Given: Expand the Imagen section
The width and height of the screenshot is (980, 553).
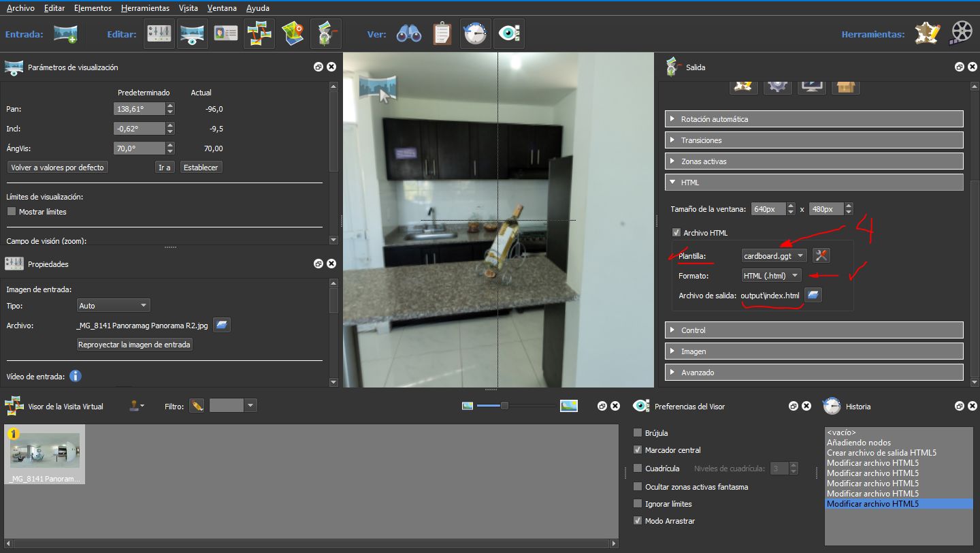Looking at the screenshot, I should [814, 351].
